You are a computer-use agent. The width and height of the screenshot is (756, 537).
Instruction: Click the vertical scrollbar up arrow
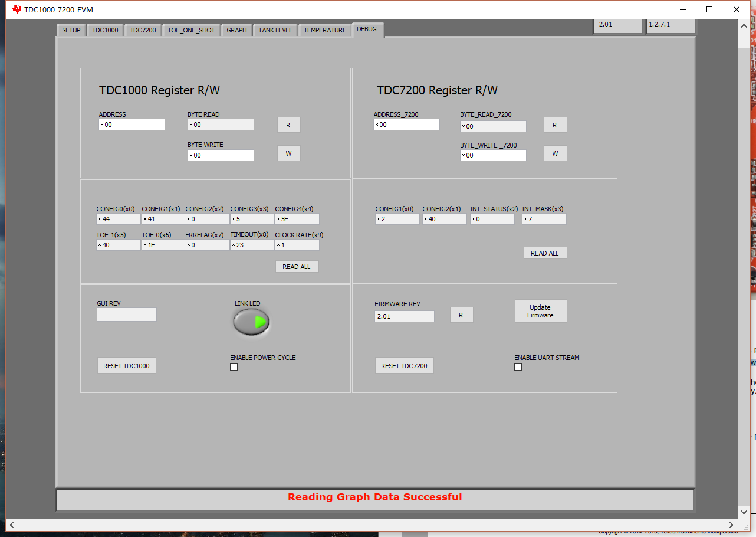point(744,25)
